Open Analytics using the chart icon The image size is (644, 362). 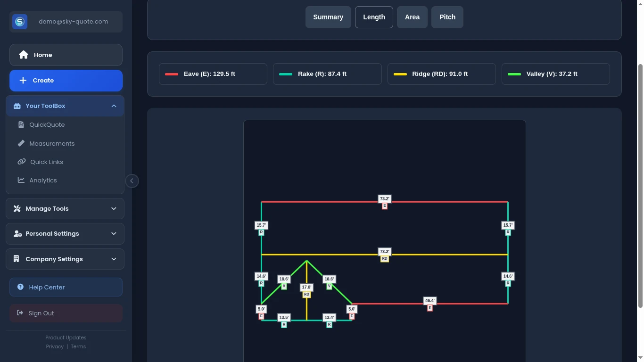tap(21, 180)
